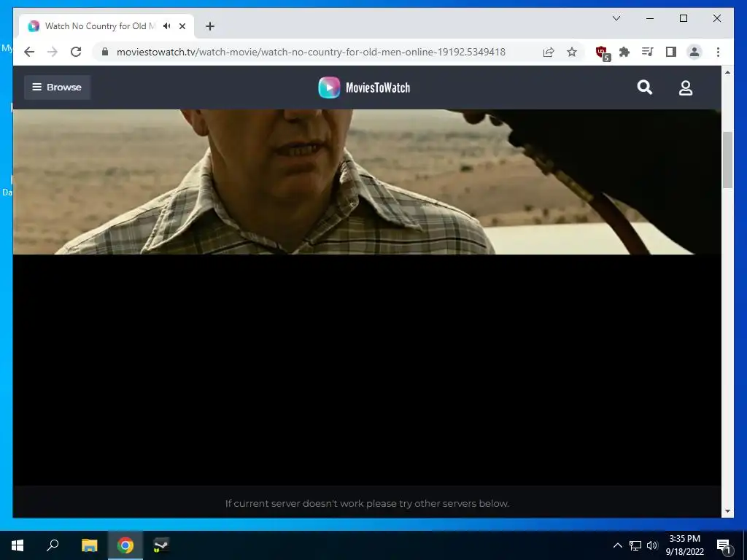Mute the tab via the speaker icon
The height and width of the screenshot is (560, 747).
click(167, 26)
